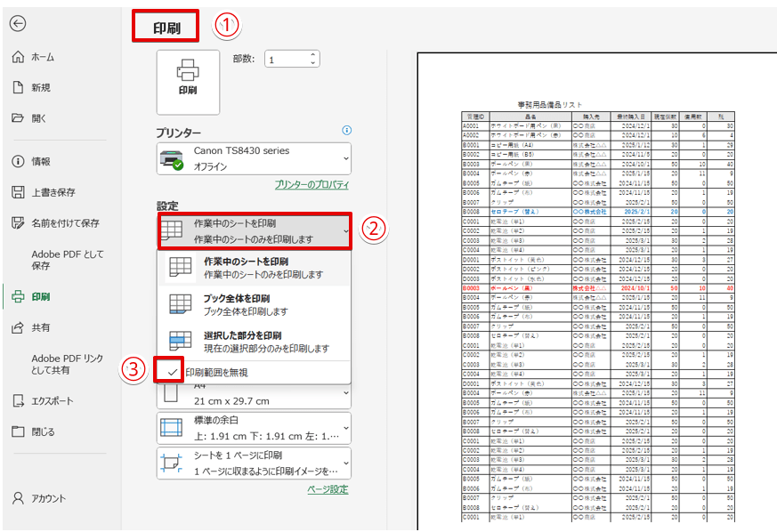Click the 名前を付けて保存 icon

coord(18,223)
